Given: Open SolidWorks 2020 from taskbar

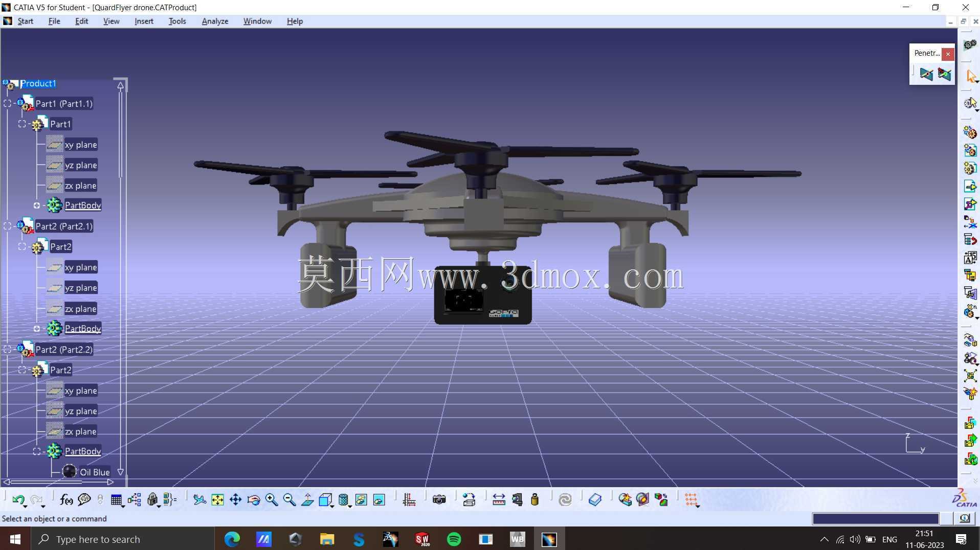Looking at the screenshot, I should click(x=422, y=539).
